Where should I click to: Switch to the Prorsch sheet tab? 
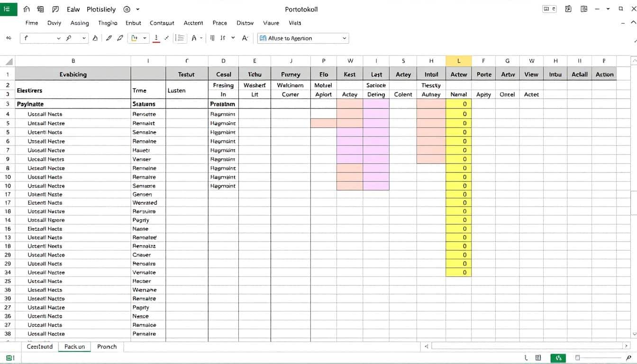tap(107, 346)
